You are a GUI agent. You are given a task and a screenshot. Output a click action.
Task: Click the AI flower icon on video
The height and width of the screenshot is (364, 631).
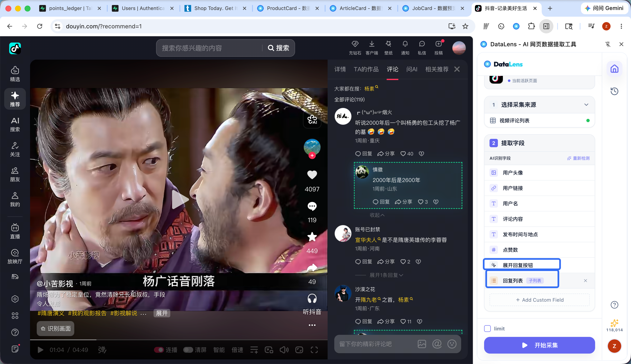click(x=312, y=119)
